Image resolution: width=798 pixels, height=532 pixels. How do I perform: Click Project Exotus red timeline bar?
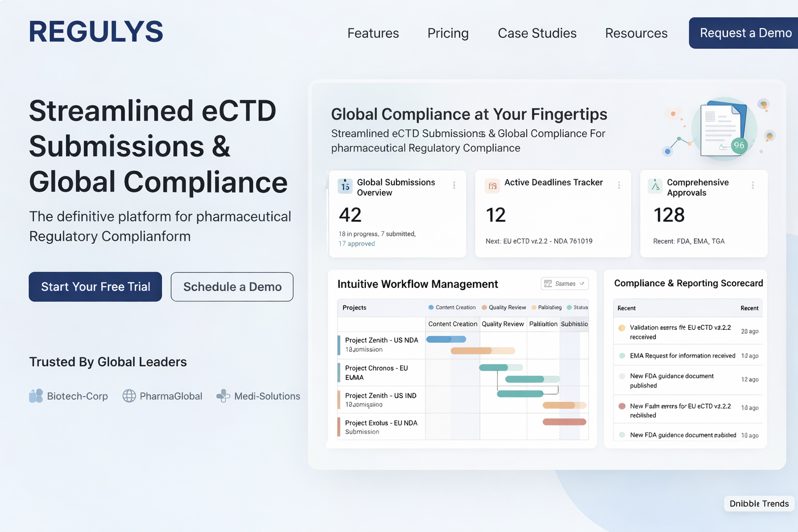pyautogui.click(x=564, y=422)
